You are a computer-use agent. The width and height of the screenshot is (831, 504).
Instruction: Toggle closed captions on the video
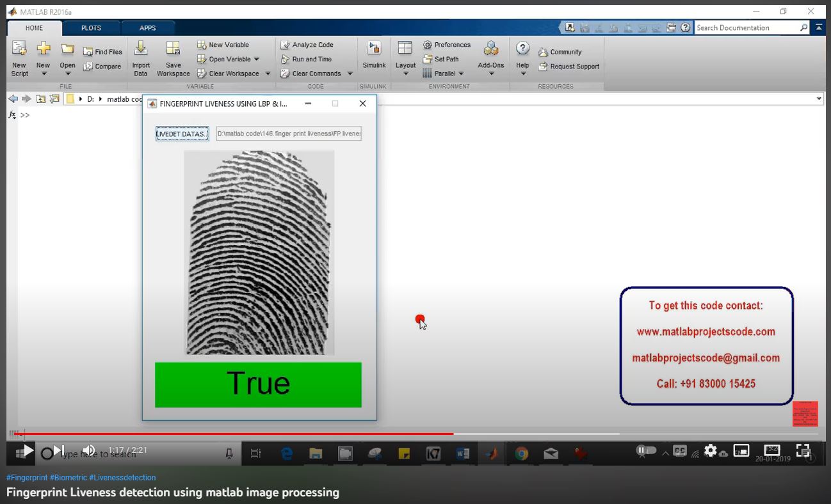[679, 451]
